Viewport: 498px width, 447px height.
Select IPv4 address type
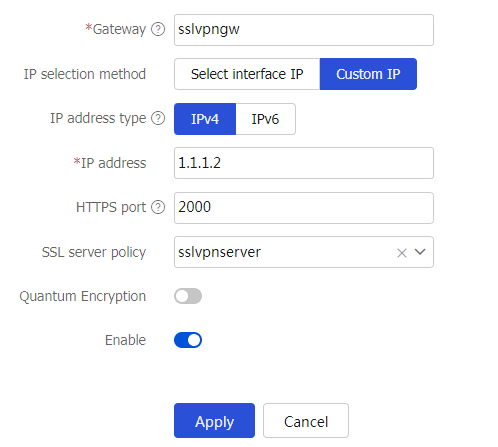pos(205,119)
